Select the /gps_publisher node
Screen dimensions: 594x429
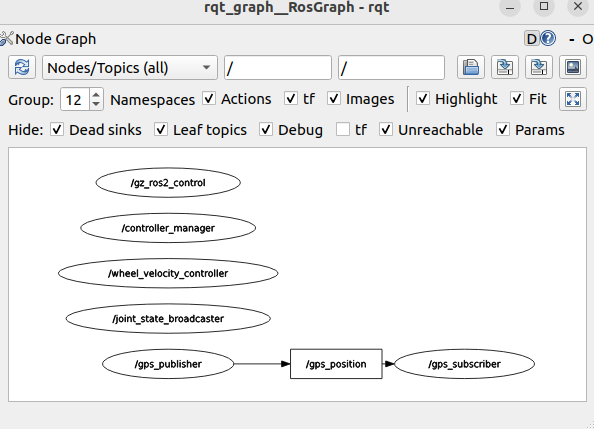point(168,364)
